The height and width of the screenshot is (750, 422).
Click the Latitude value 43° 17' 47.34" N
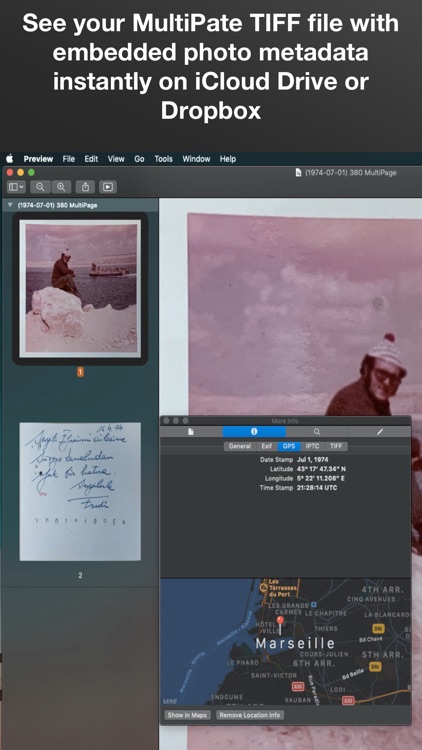[321, 469]
